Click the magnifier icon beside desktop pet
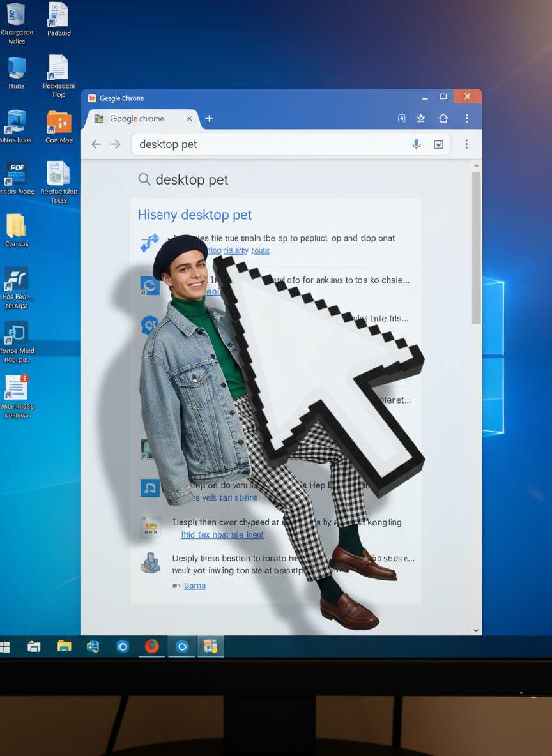Viewport: 552px width, 756px height. tap(144, 179)
